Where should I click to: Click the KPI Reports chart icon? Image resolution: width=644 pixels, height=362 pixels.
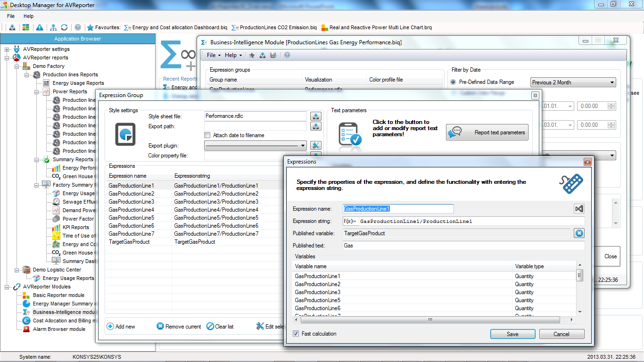coord(56,227)
